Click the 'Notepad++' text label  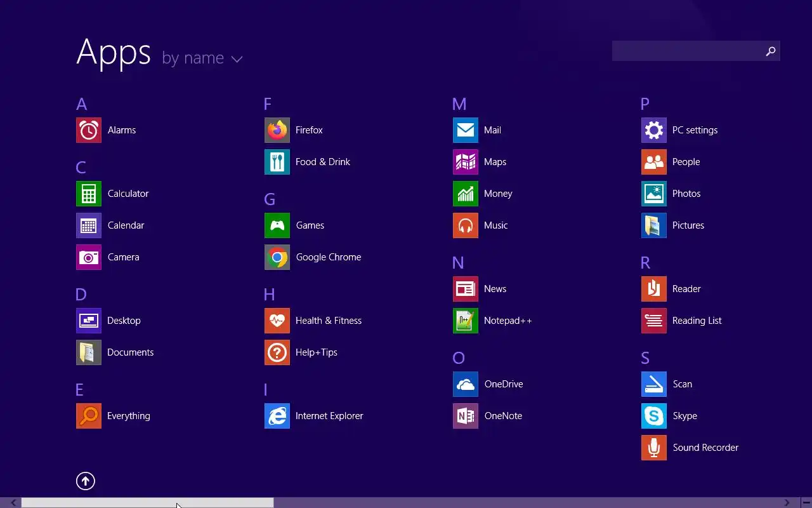pyautogui.click(x=508, y=321)
